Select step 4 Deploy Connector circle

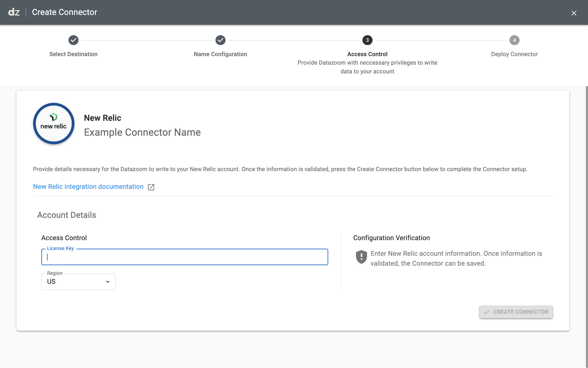514,40
